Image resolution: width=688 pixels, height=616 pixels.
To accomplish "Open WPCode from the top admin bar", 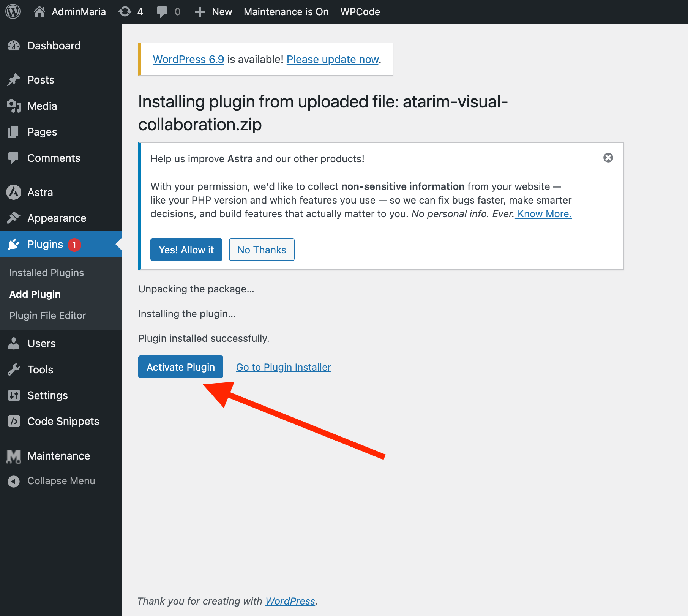I will (x=360, y=11).
